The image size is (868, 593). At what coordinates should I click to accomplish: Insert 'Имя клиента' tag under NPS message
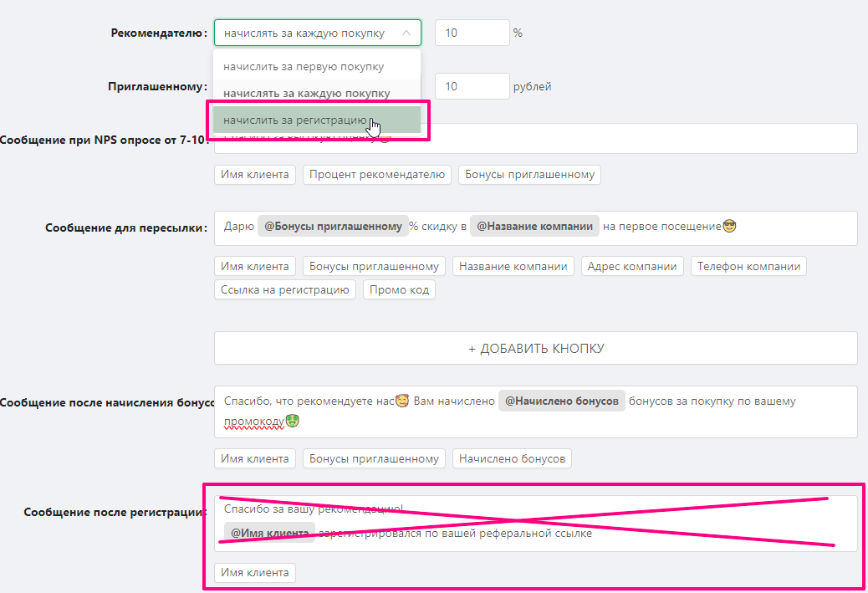(x=255, y=175)
